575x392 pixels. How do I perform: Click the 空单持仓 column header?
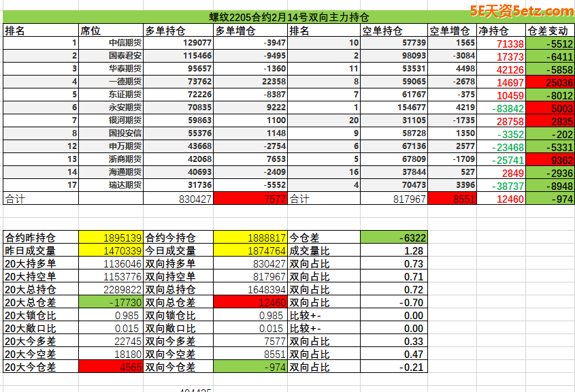tap(393, 31)
